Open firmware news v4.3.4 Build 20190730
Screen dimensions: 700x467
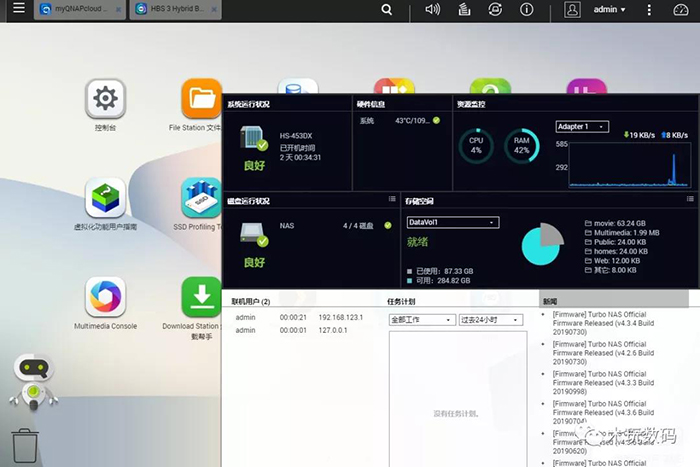click(x=604, y=323)
